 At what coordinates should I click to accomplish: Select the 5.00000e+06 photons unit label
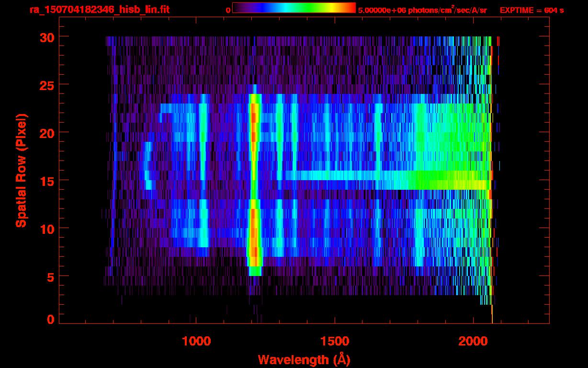(x=422, y=10)
